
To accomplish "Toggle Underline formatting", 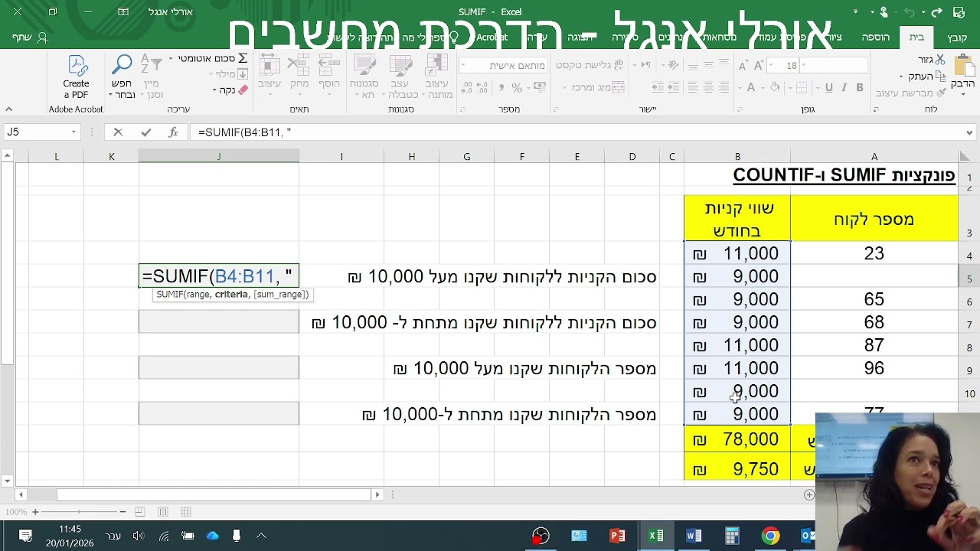I will 828,88.
